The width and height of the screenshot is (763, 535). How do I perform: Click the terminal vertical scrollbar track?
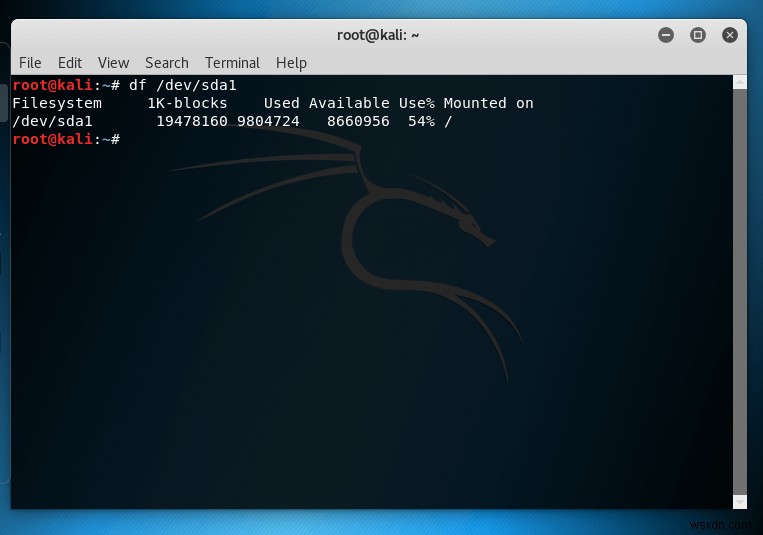tap(740, 292)
